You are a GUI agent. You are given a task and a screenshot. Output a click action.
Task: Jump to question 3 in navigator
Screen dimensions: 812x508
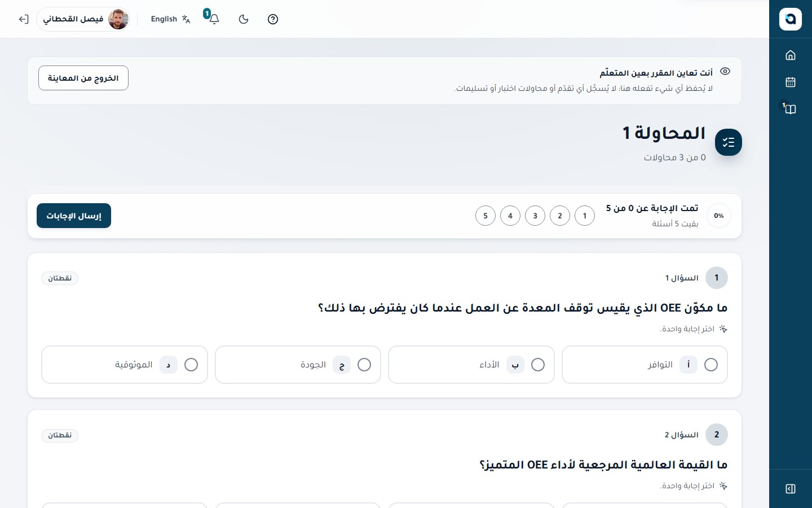click(x=535, y=216)
